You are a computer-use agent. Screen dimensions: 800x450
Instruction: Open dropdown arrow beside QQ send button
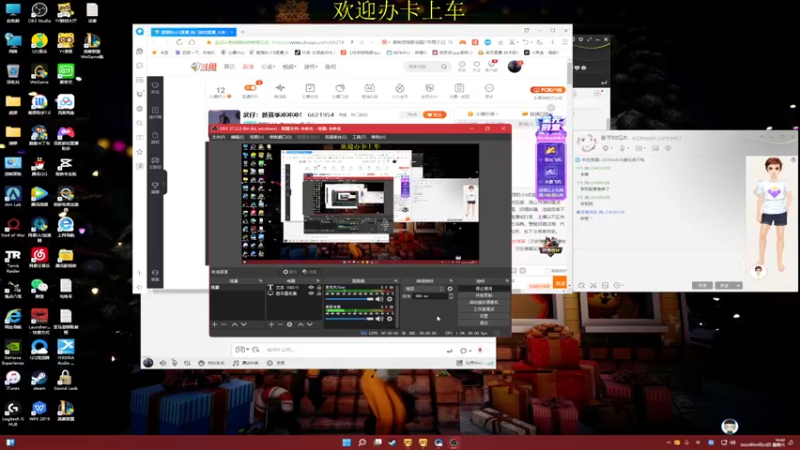(738, 286)
